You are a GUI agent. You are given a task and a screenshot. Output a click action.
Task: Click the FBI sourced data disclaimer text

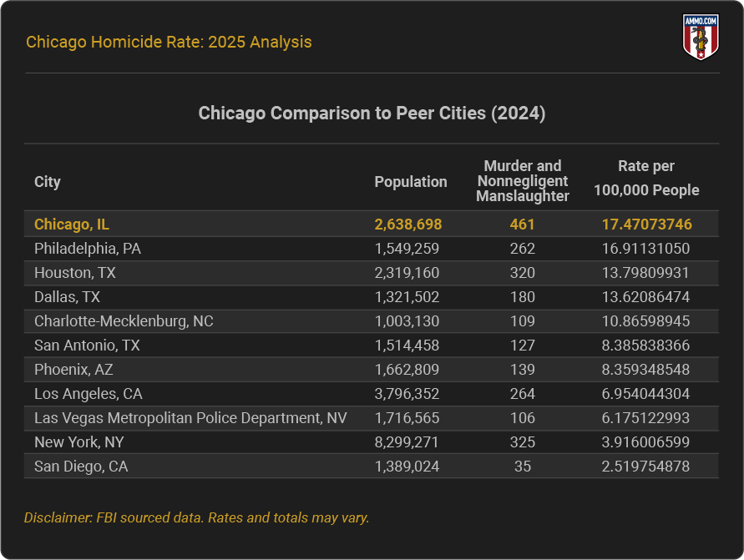point(197,517)
